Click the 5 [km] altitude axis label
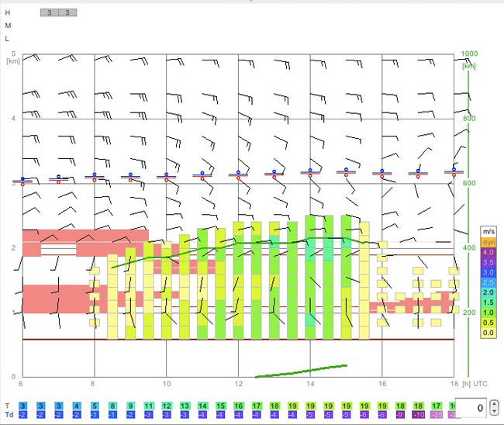 click(13, 57)
